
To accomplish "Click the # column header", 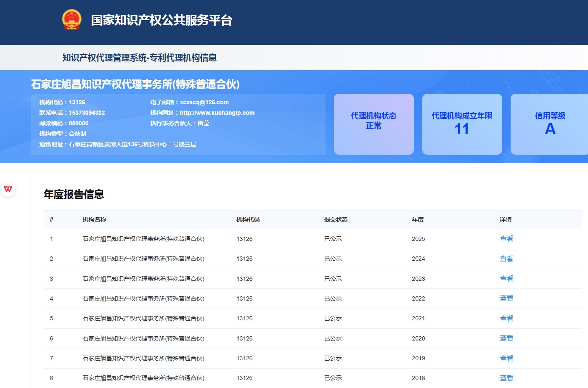I will click(x=51, y=219).
